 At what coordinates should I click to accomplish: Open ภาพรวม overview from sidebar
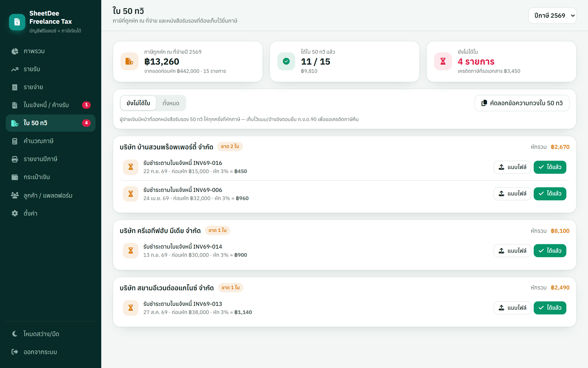pos(51,51)
